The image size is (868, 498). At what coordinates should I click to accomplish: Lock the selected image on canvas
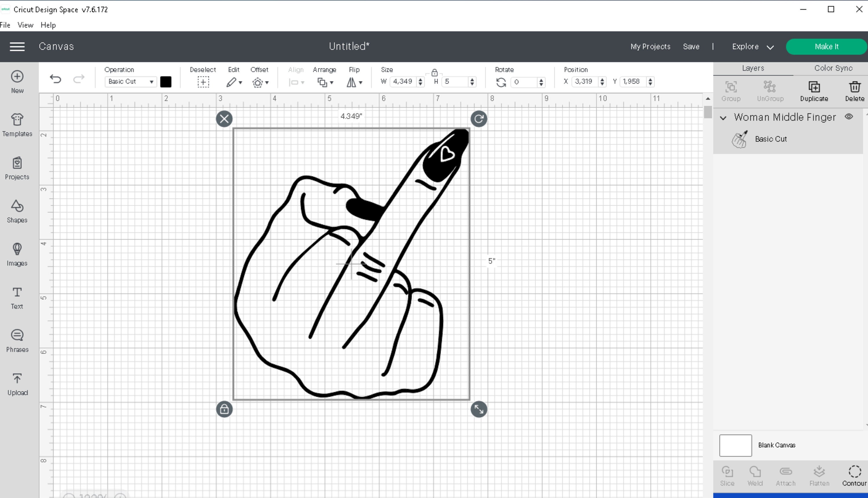coord(224,409)
